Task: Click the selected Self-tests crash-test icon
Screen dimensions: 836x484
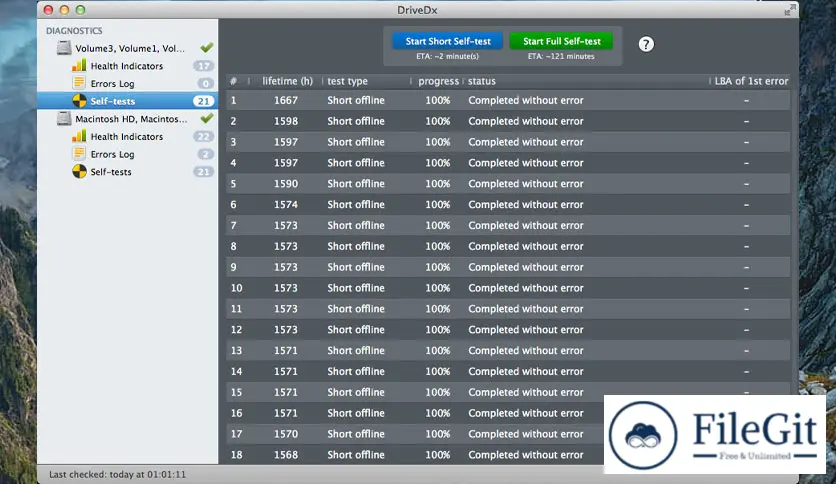Action: point(79,101)
